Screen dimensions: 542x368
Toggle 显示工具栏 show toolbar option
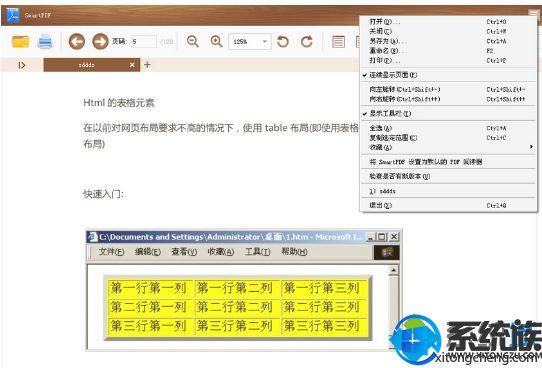(x=449, y=114)
